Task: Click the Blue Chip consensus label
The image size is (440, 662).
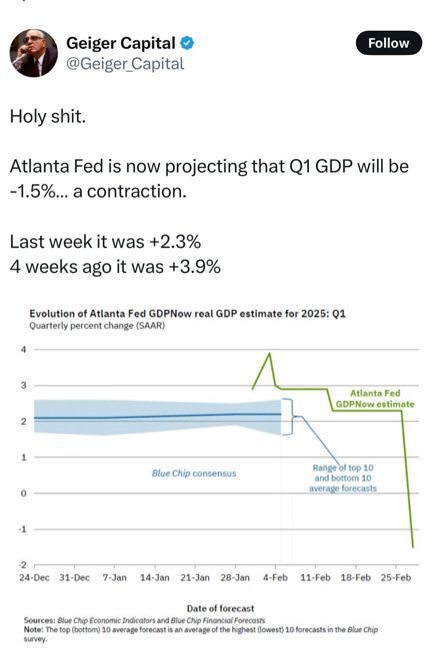Action: point(194,473)
